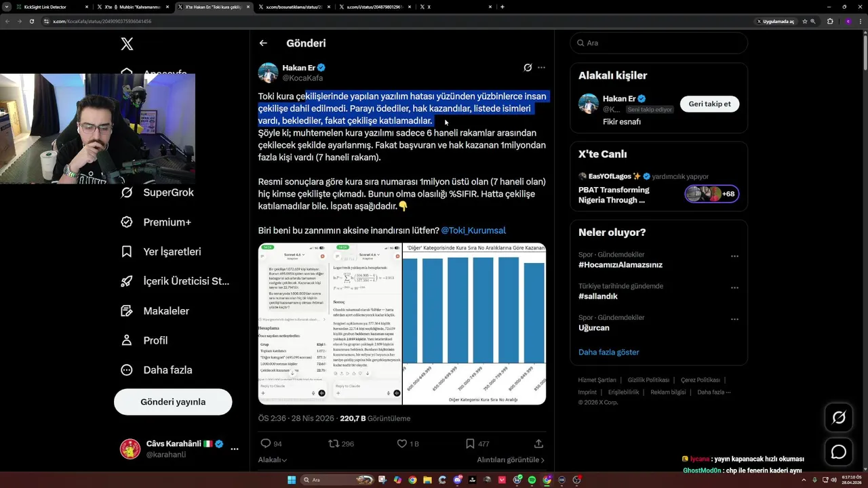Screen dimensions: 868x488
Task: Open the @Toki_Kurumsal mention link
Action: click(473, 230)
